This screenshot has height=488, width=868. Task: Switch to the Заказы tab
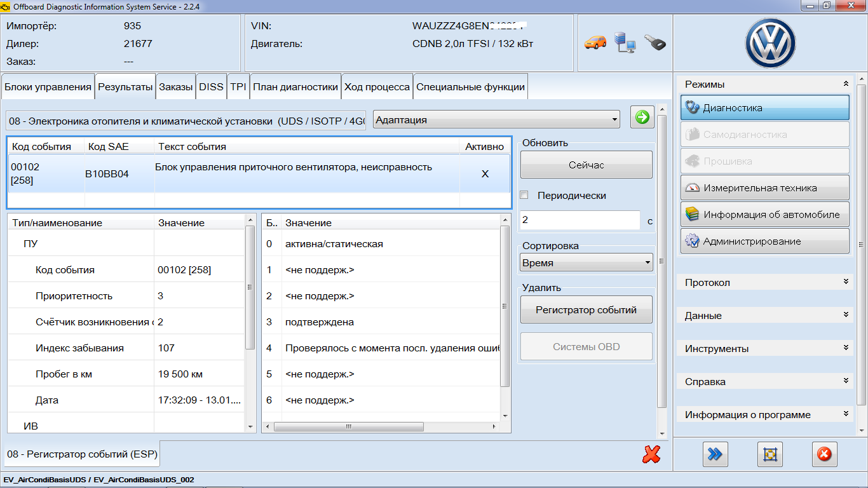tap(176, 87)
